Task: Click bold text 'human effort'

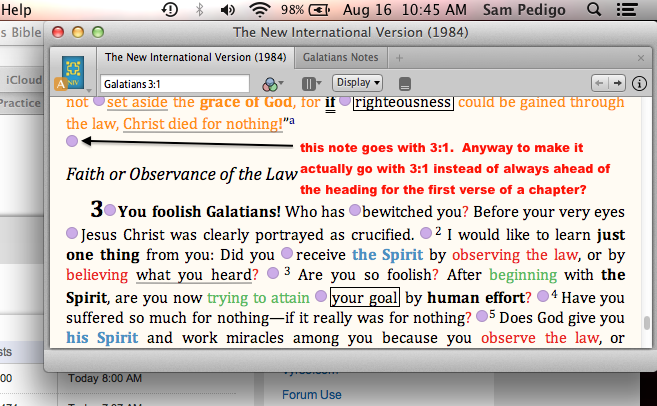Action: point(476,297)
